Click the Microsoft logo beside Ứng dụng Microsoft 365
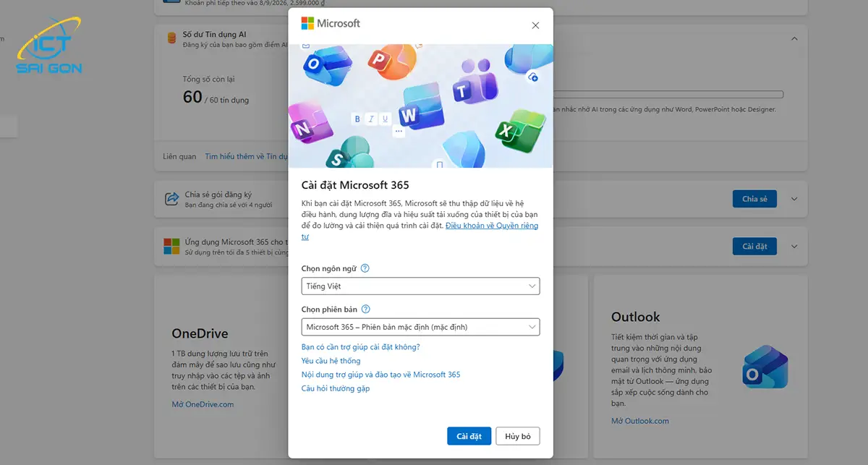Image resolution: width=868 pixels, height=465 pixels. (171, 247)
